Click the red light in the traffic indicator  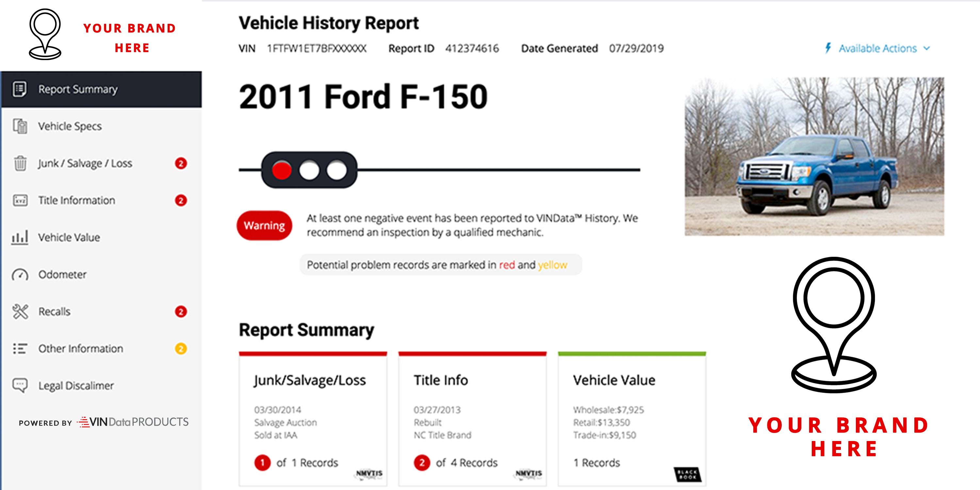[x=282, y=170]
